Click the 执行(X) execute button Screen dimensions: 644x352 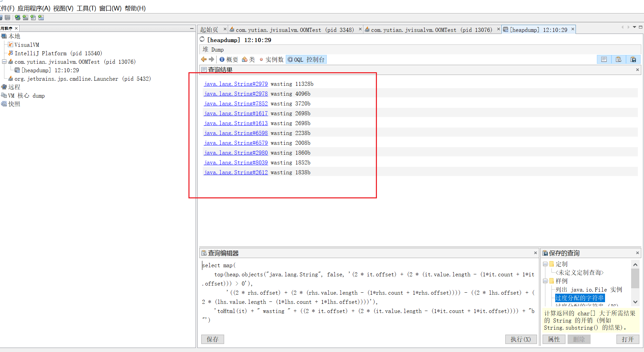click(521, 339)
